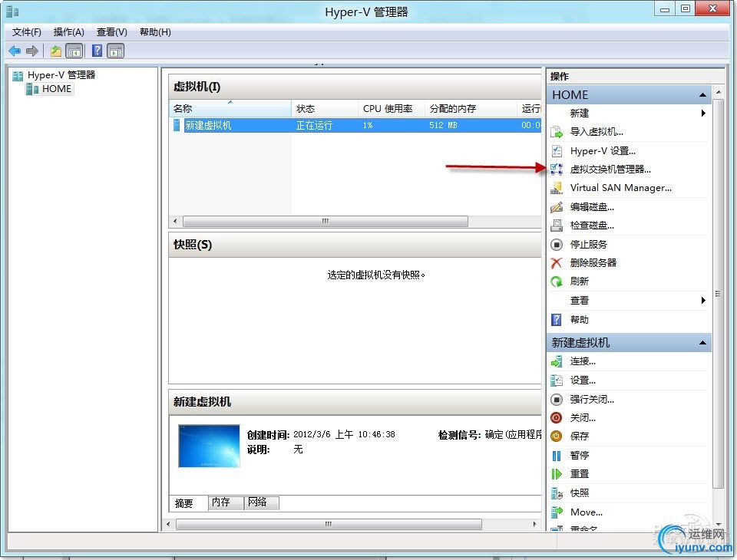This screenshot has height=560, width=737.
Task: Click the actions pane vertical scrollbar thumb
Action: click(718, 294)
